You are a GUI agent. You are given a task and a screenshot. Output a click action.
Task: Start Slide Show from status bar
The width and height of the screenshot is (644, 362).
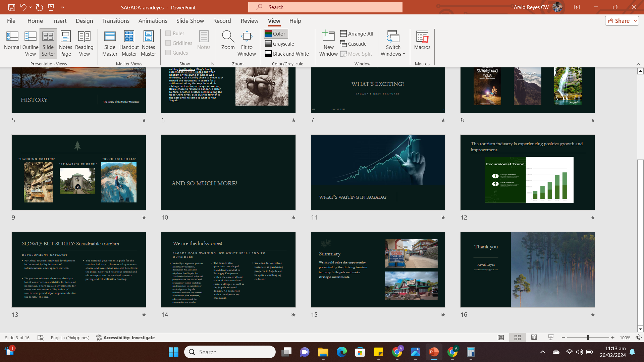click(551, 338)
